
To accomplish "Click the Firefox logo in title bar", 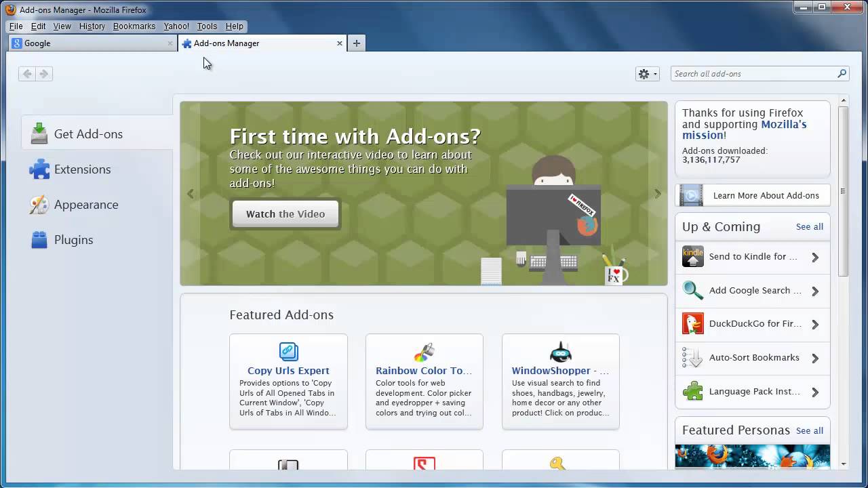I will coord(11,9).
